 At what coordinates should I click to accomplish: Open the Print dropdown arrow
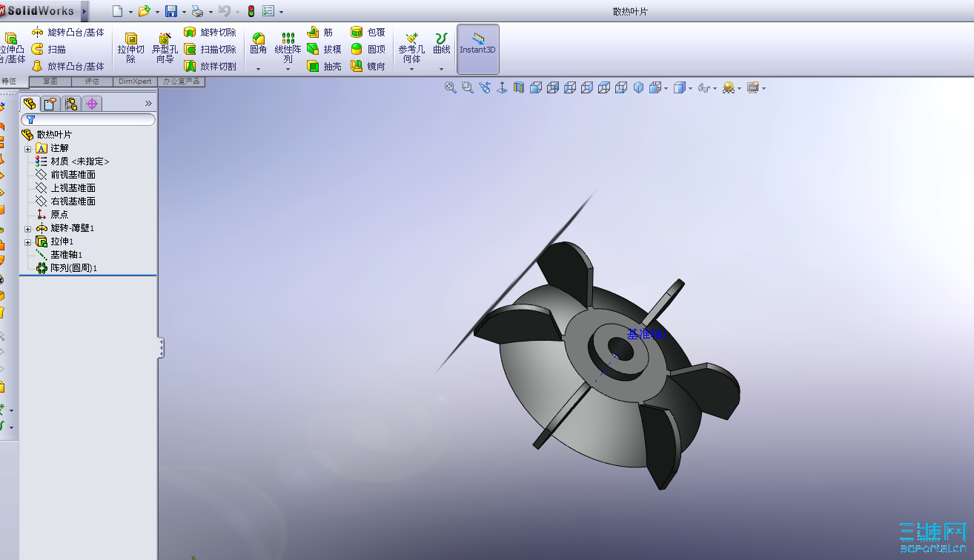211,12
